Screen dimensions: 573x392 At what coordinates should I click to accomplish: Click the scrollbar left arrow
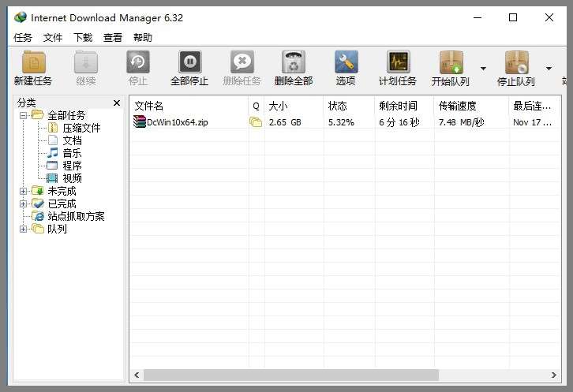pyautogui.click(x=137, y=375)
